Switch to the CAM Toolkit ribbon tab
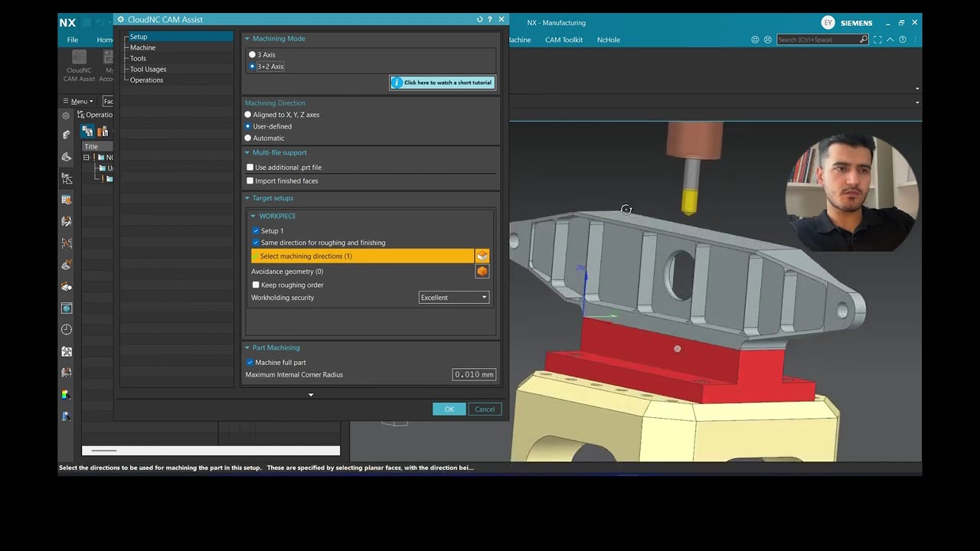The height and width of the screenshot is (551, 980). point(564,40)
